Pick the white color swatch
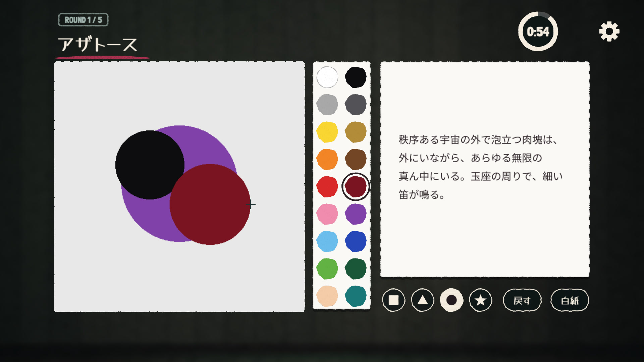 coord(327,77)
